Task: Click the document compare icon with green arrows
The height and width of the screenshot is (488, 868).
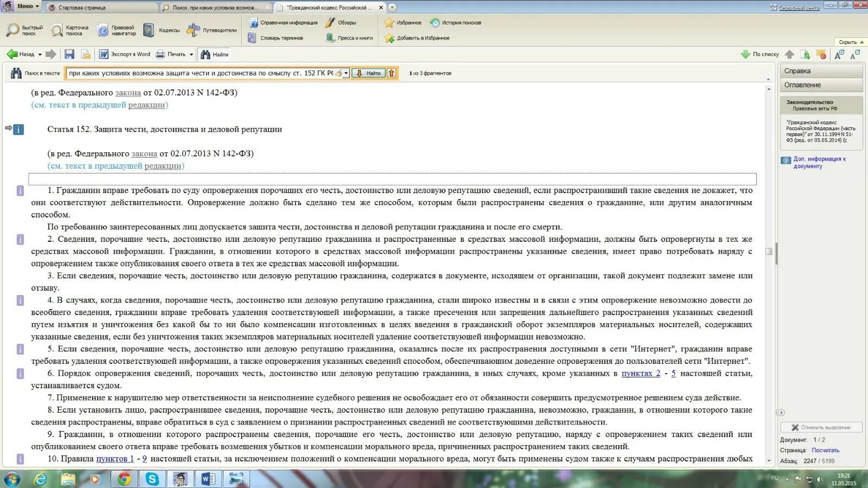Action: (x=806, y=54)
